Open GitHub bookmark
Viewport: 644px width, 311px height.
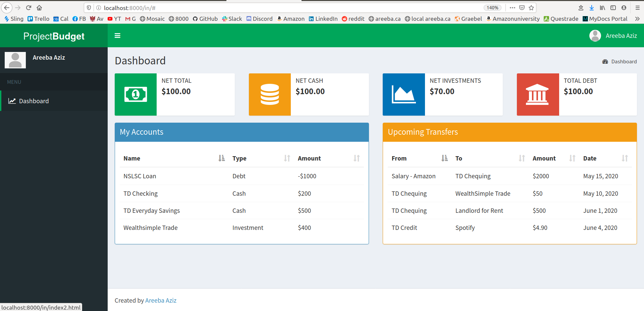(205, 19)
